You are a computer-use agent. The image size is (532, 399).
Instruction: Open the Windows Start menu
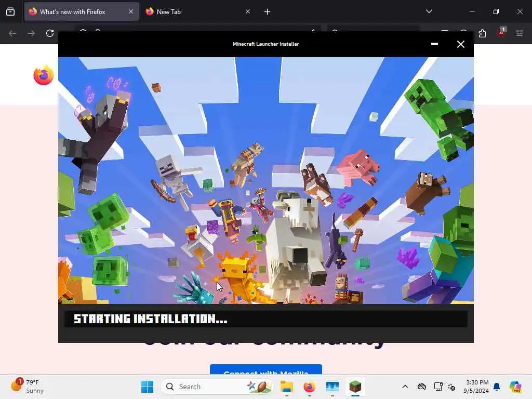(x=147, y=387)
